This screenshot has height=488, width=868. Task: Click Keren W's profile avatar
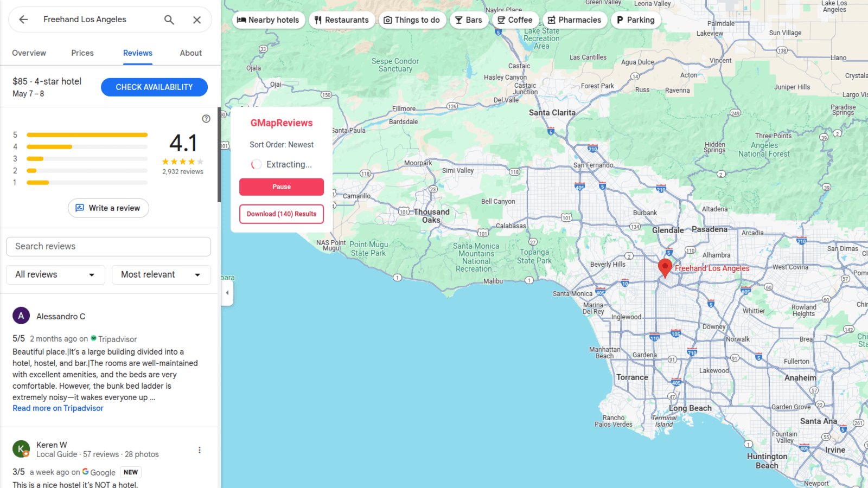[x=21, y=449]
